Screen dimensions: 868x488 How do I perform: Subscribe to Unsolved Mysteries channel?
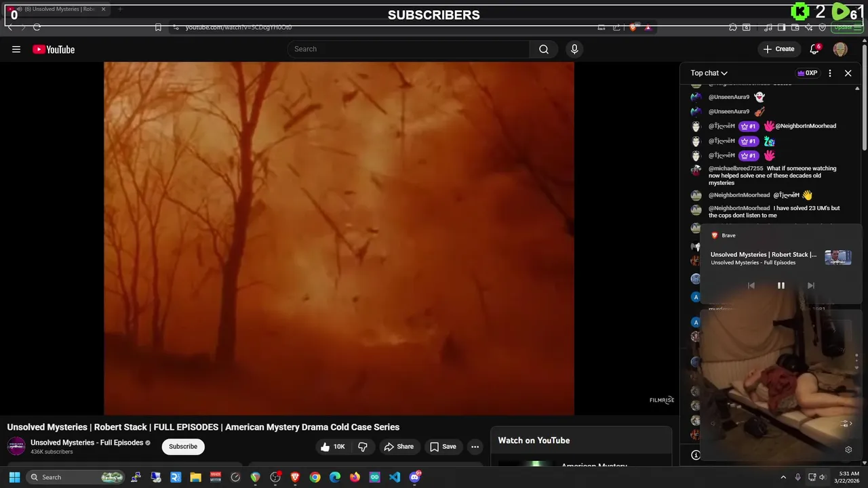pyautogui.click(x=183, y=447)
